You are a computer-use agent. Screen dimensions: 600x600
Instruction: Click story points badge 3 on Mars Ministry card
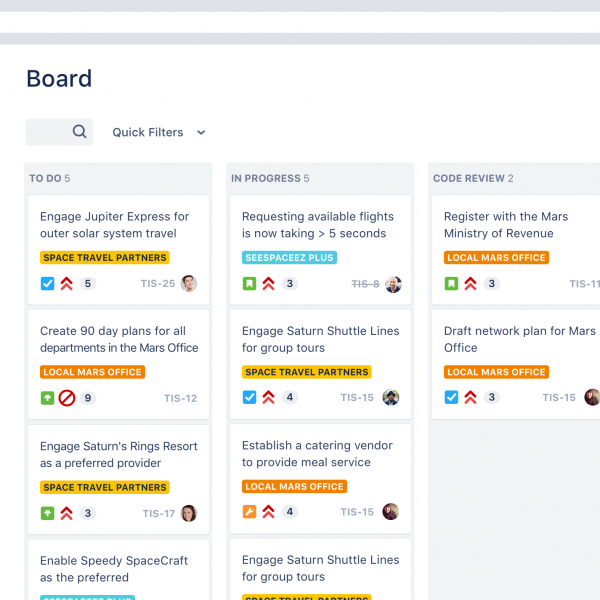click(492, 284)
